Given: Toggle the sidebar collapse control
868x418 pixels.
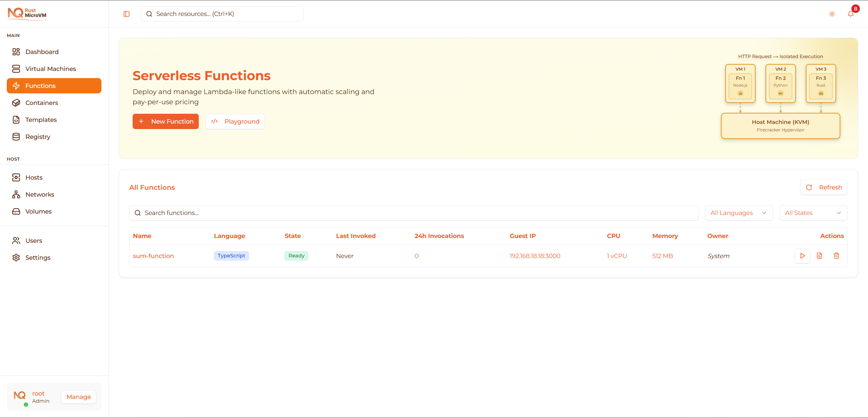Looking at the screenshot, I should 126,14.
